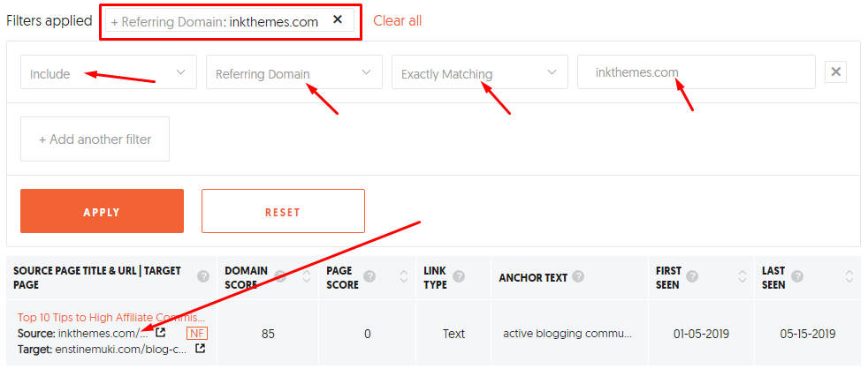
Task: Sort table by Page Score arrows
Action: (404, 276)
